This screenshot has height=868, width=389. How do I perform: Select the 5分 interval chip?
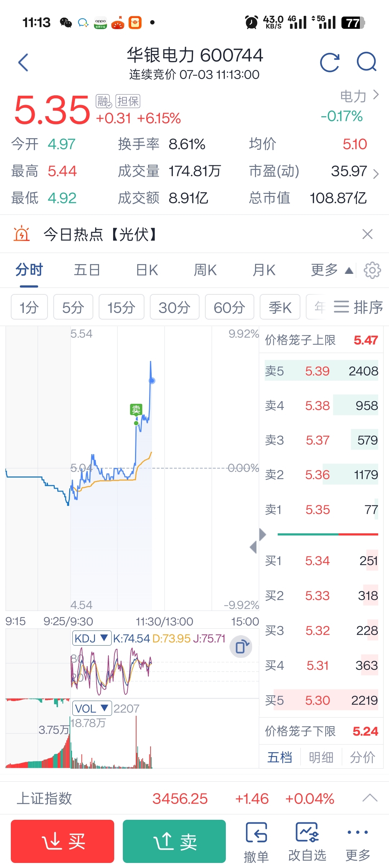click(x=73, y=307)
